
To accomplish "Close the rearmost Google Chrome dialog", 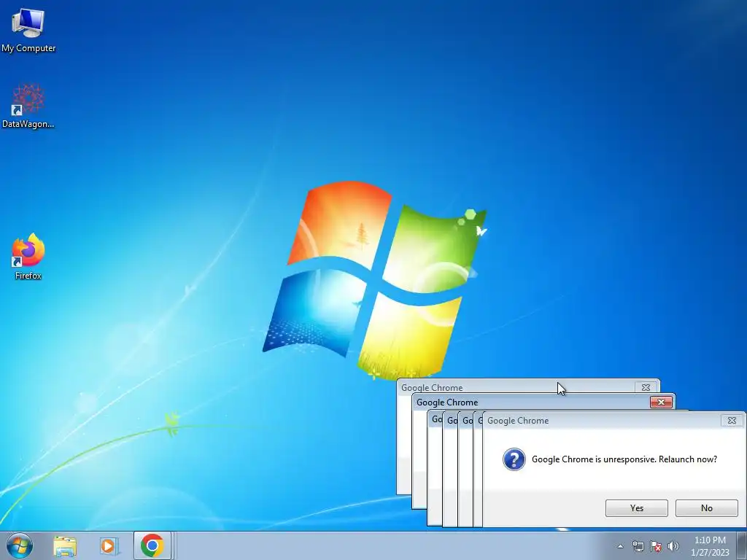I will click(646, 388).
